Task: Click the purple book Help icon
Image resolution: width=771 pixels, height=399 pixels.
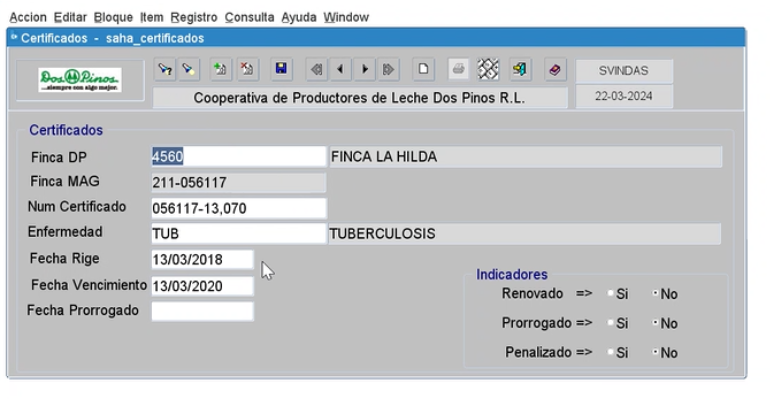Action: pyautogui.click(x=555, y=69)
